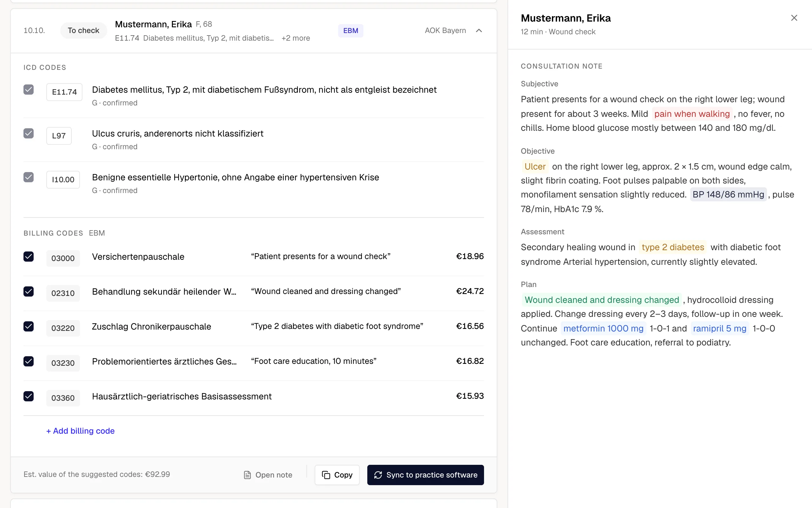The width and height of the screenshot is (812, 508).
Task: Copy the suggested codes
Action: (337, 475)
